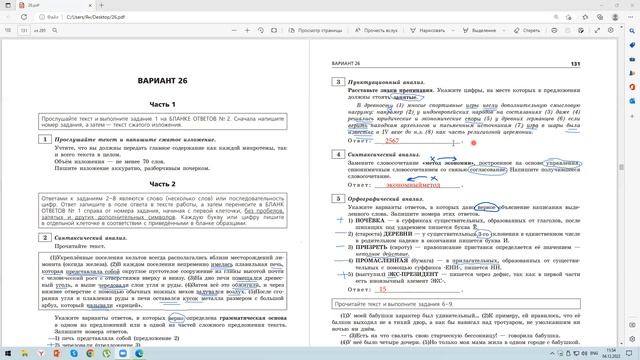Close the 26.pdf tab
The height and width of the screenshot is (360, 640).
point(90,5)
